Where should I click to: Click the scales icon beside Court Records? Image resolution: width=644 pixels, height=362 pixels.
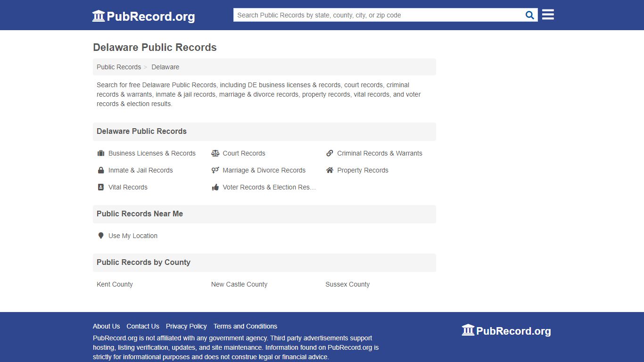[215, 153]
